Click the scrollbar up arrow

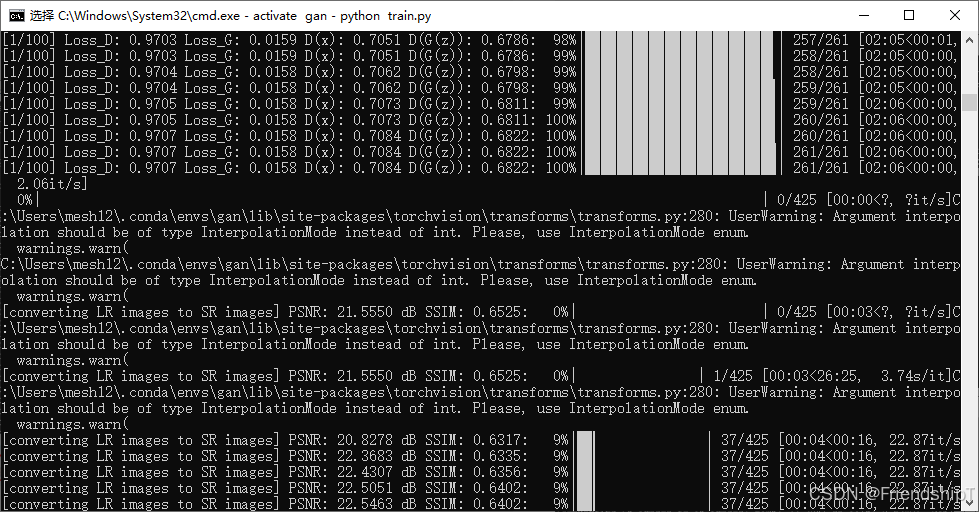click(969, 39)
